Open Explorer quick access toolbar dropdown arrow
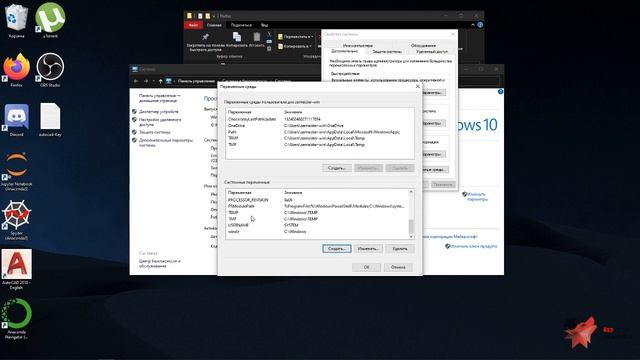Screen dimensions: 640x360 coord(213,16)
